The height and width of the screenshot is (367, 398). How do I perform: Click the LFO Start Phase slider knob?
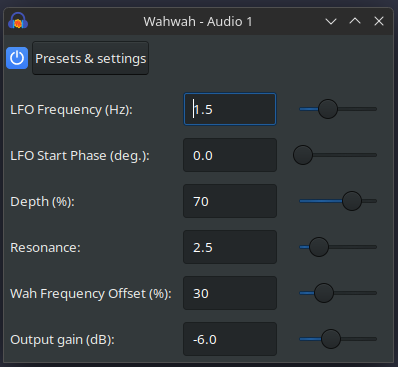pos(303,155)
